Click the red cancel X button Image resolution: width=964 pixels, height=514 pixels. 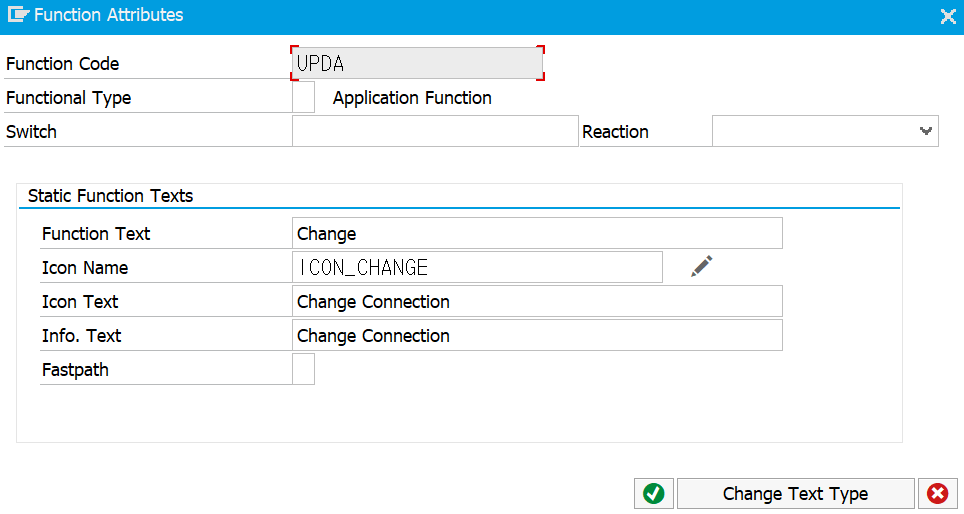(x=938, y=494)
